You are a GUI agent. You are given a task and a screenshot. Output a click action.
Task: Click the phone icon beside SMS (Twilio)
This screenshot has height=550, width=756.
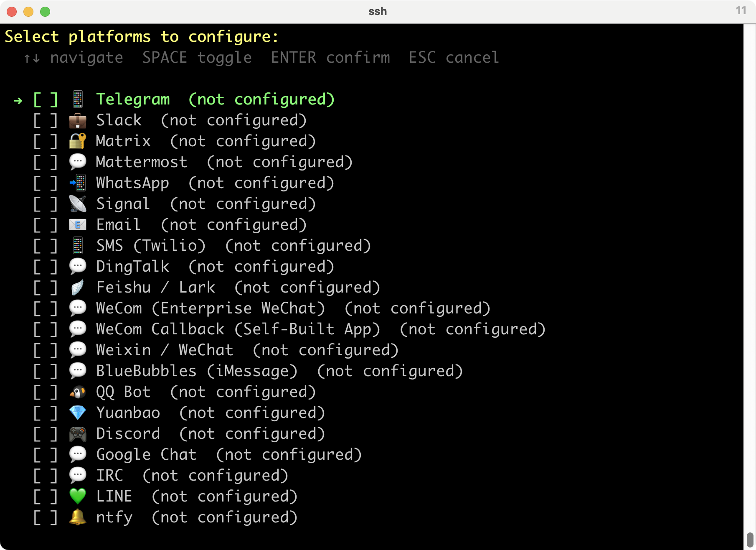(x=78, y=246)
